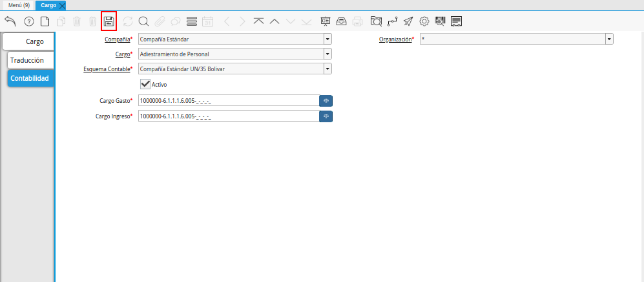Click the Compañía Estándar UN/35 Bolivar field
The width and height of the screenshot is (644, 282).
point(231,69)
